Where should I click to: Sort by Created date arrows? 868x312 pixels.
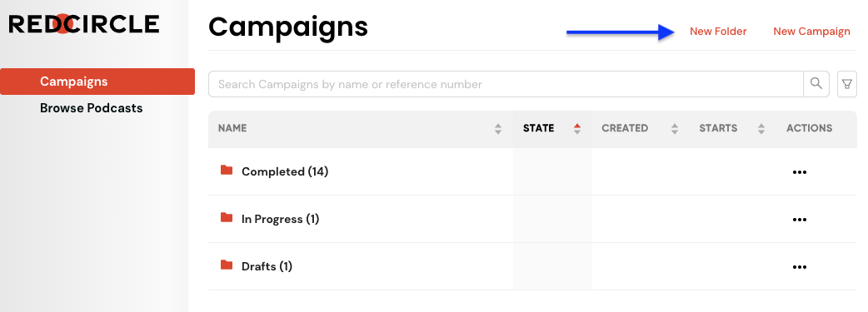click(674, 129)
